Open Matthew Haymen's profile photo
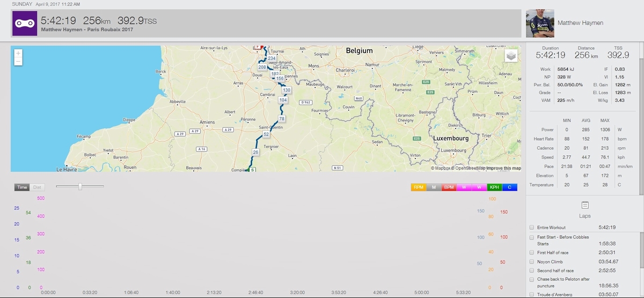Image resolution: width=644 pixels, height=298 pixels. click(539, 24)
